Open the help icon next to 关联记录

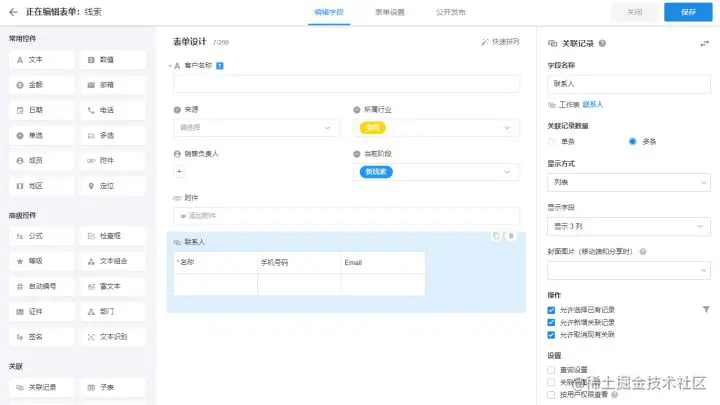[602, 43]
